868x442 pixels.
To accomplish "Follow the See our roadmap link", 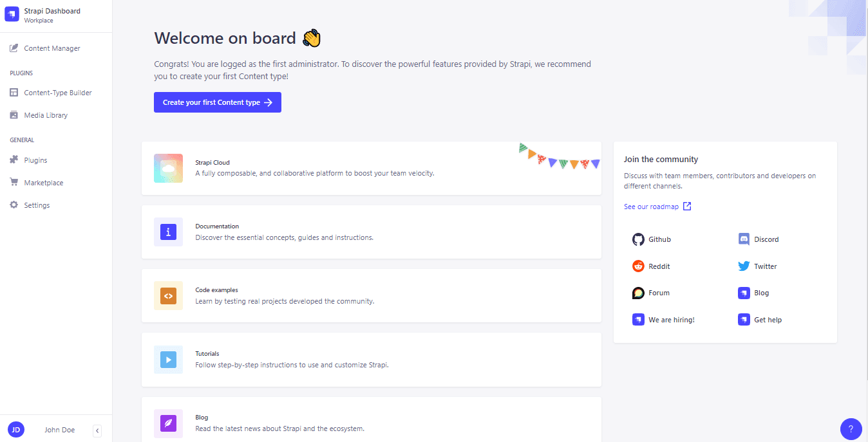I will click(652, 207).
